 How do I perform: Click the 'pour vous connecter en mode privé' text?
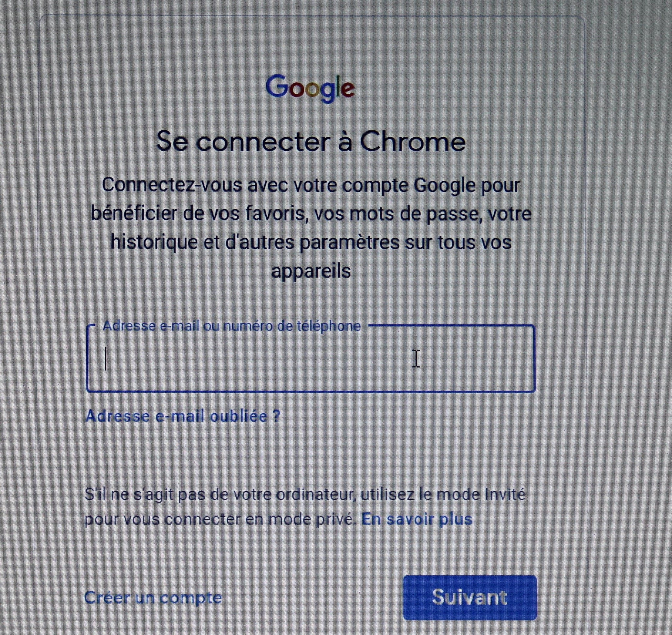point(220,519)
